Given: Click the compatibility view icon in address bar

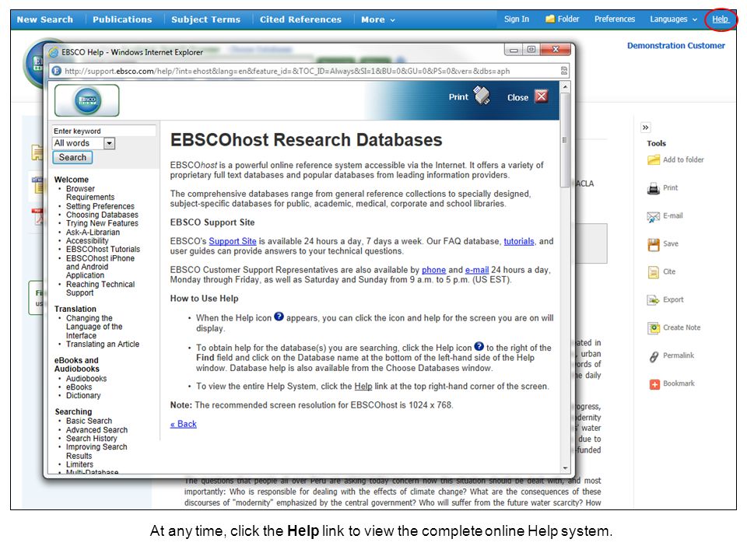Looking at the screenshot, I should [x=564, y=71].
